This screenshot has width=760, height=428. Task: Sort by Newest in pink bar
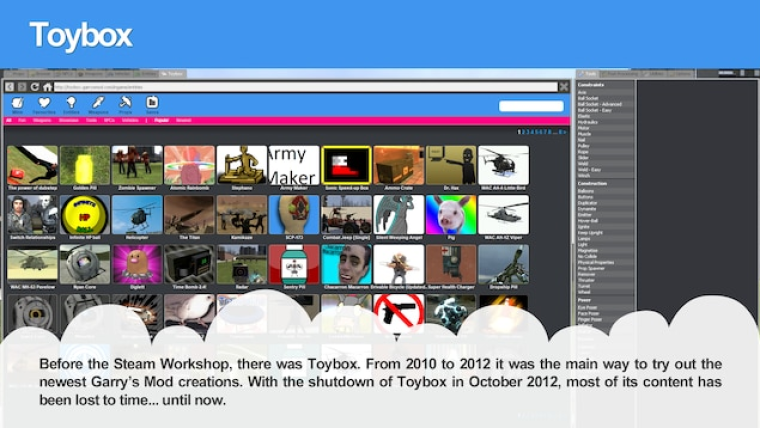[183, 120]
